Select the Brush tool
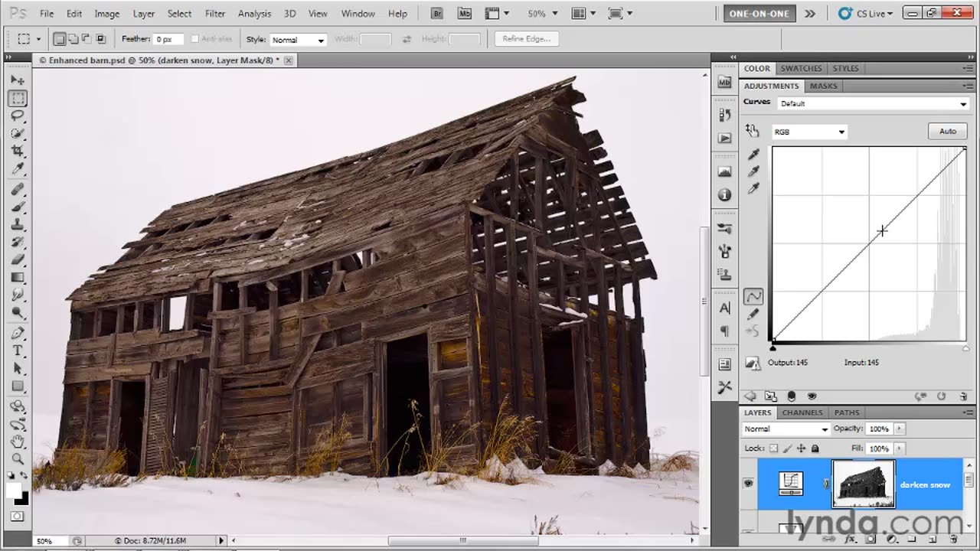Screen dimensions: 980x551 coord(18,207)
